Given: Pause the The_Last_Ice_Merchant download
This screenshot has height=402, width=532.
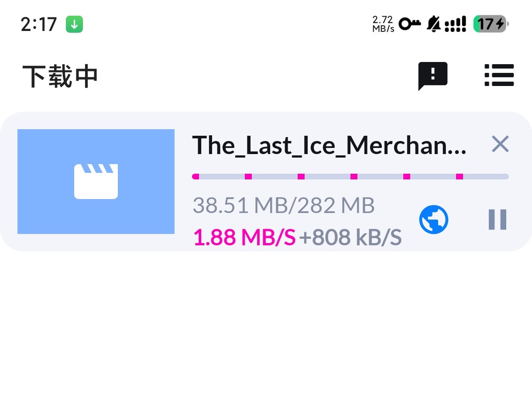Looking at the screenshot, I should [x=497, y=220].
